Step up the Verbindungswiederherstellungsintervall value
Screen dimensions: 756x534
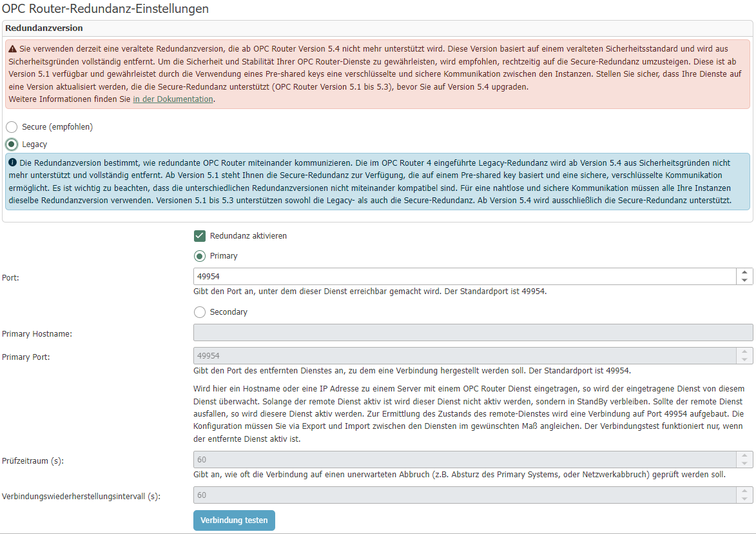coord(744,491)
